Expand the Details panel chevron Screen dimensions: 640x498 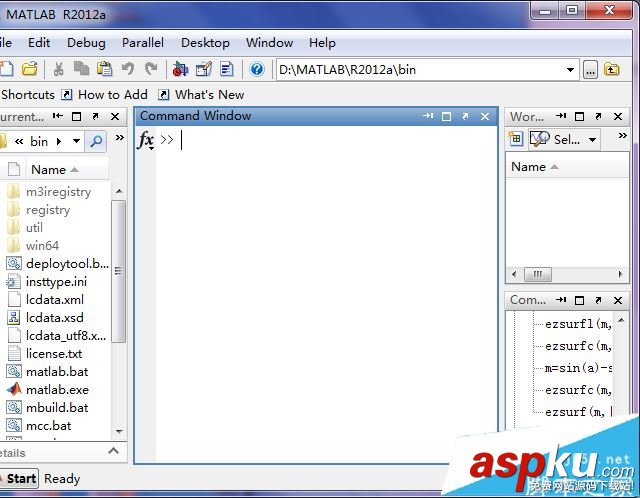[113, 451]
